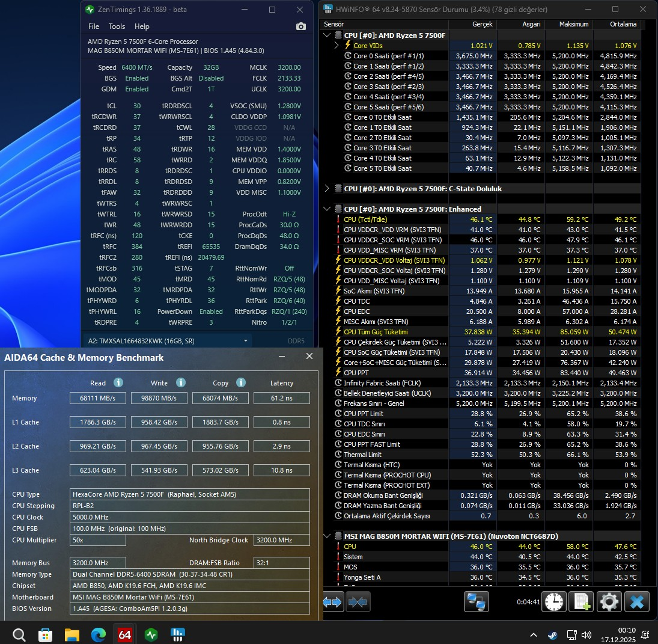
Task: Click the thermometer icon beside CPU (Tctl/Tdie)
Action: click(338, 219)
